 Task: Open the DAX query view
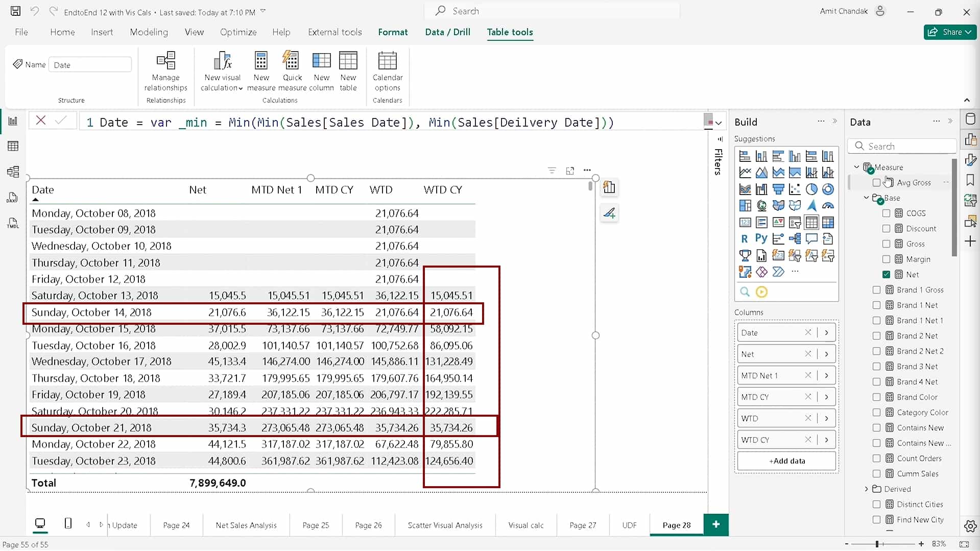[x=13, y=198]
